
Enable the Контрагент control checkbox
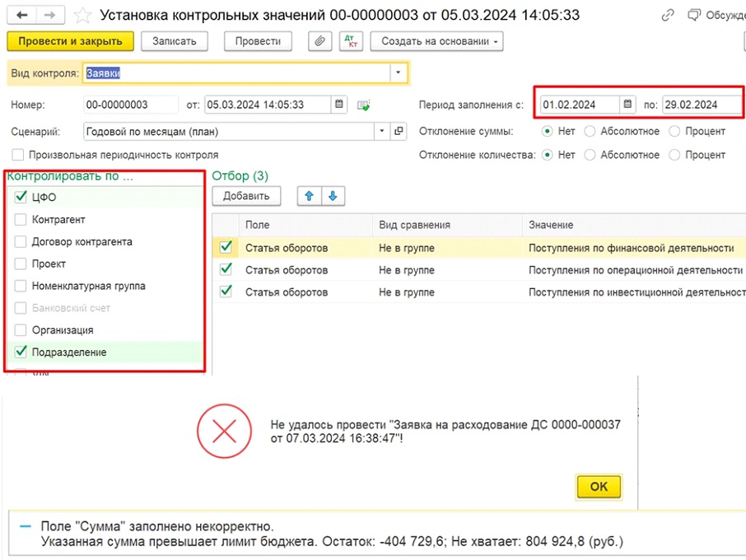21,220
